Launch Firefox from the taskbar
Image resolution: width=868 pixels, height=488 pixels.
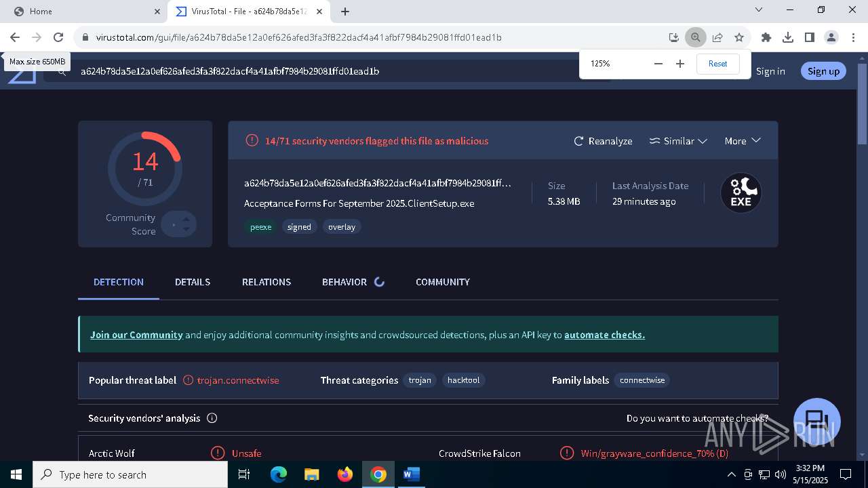[x=345, y=474]
